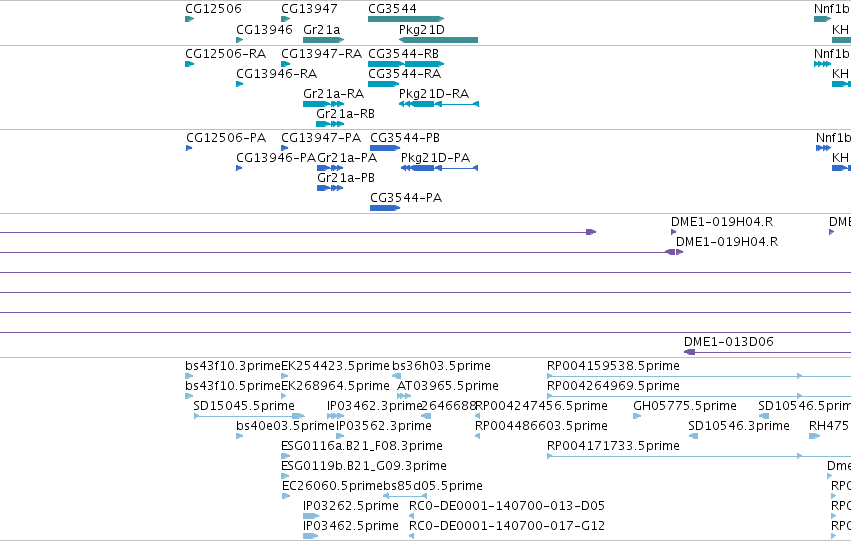Select the EC26060.5prime EST label
Viewport: 851px width, 541px height.
coord(333,486)
